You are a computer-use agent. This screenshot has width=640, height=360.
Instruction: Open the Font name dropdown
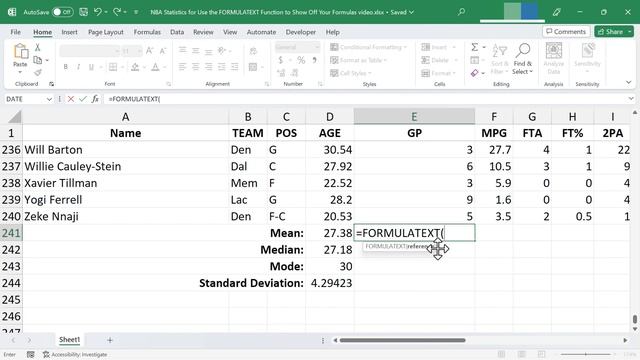click(x=117, y=51)
